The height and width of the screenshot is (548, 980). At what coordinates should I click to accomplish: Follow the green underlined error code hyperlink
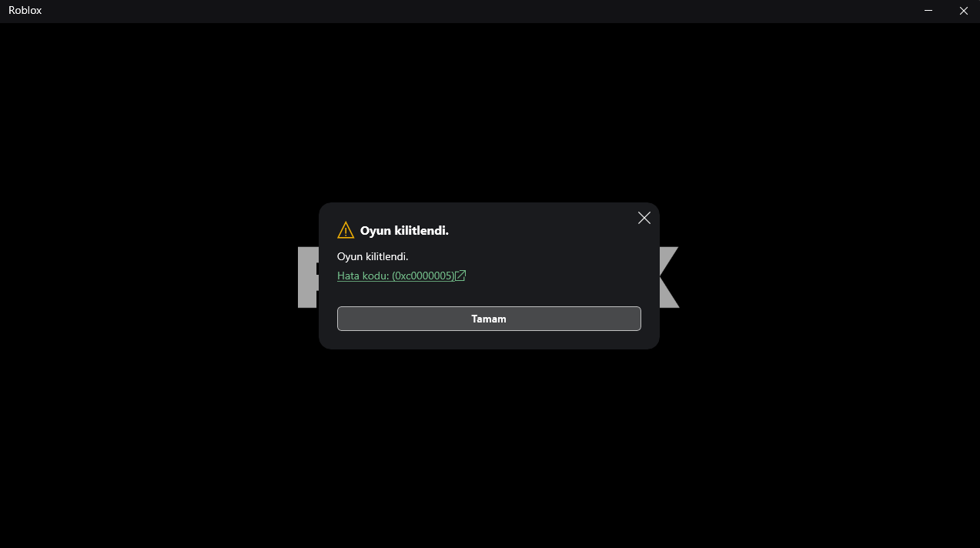coord(401,276)
